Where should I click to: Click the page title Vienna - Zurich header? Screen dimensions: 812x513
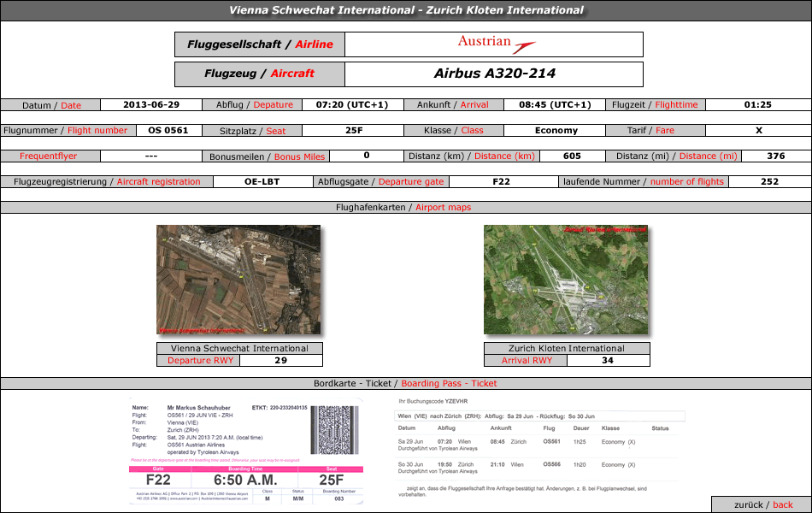point(406,10)
